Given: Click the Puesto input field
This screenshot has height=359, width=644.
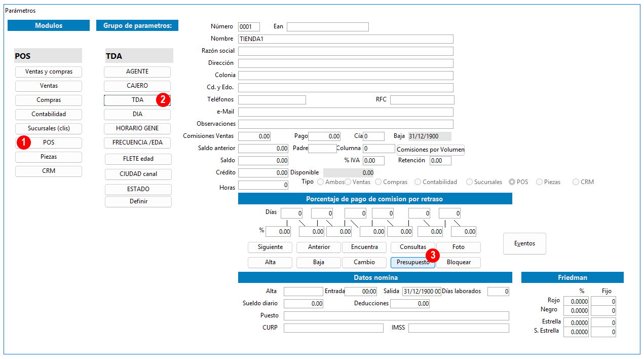Looking at the screenshot, I should [396, 316].
